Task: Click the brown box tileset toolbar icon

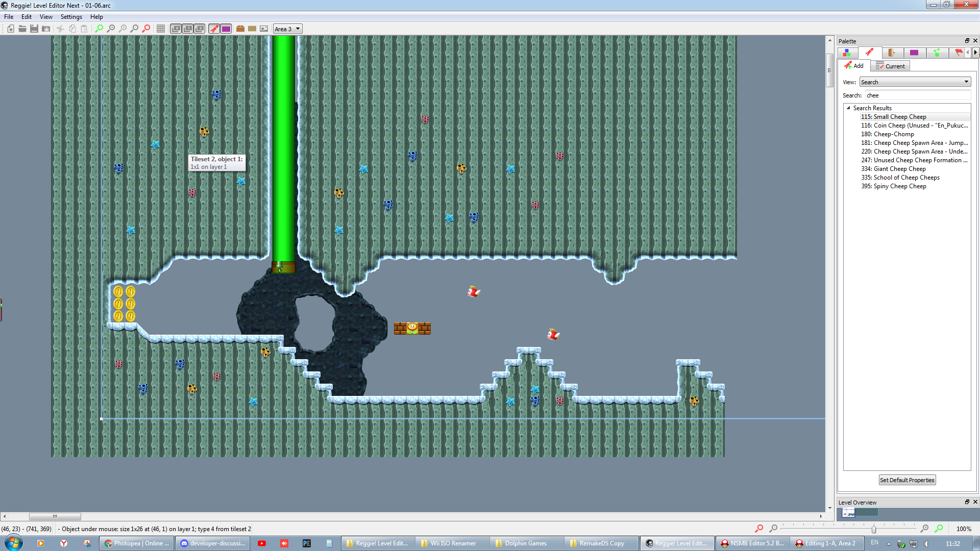Action: click(240, 29)
